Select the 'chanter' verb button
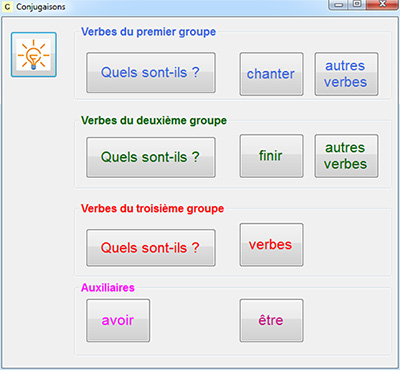Viewport: 400px width, 370px height. point(271,74)
